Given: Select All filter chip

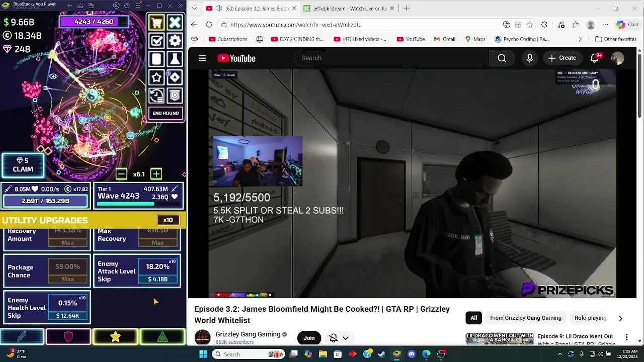Looking at the screenshot, I should click(x=473, y=318).
